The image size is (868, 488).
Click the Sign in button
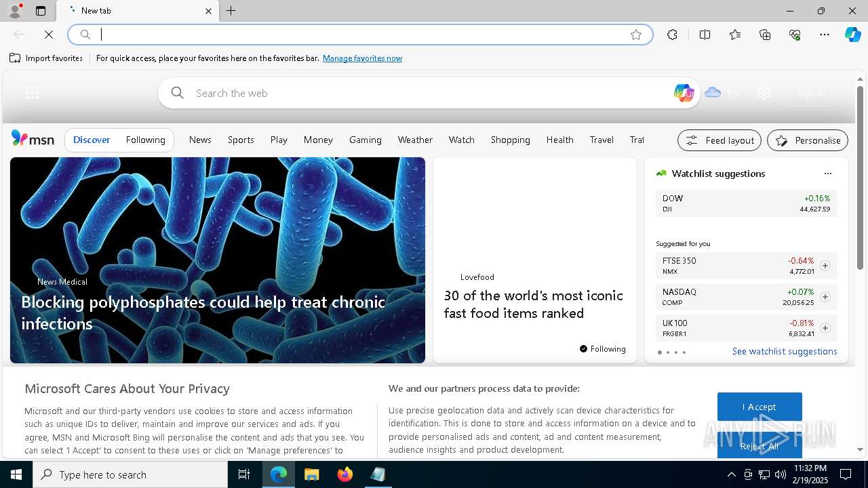(x=811, y=93)
